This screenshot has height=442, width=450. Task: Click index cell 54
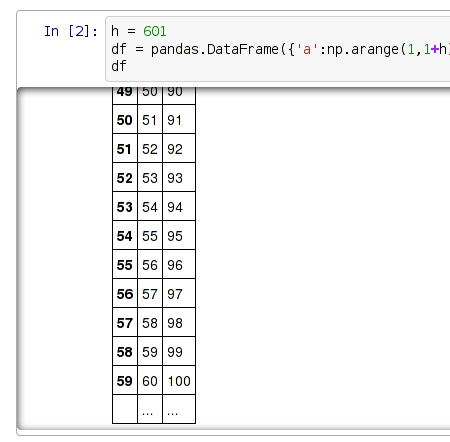click(x=125, y=235)
